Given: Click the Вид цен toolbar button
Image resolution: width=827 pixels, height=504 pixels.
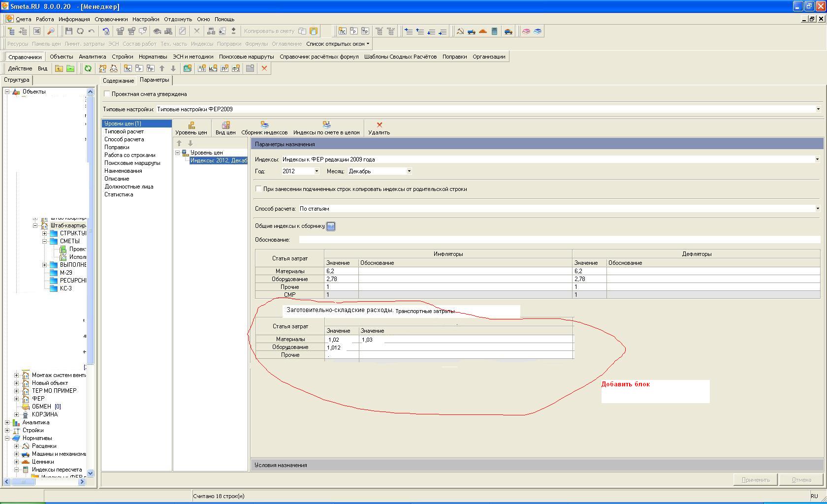Looking at the screenshot, I should [x=225, y=128].
